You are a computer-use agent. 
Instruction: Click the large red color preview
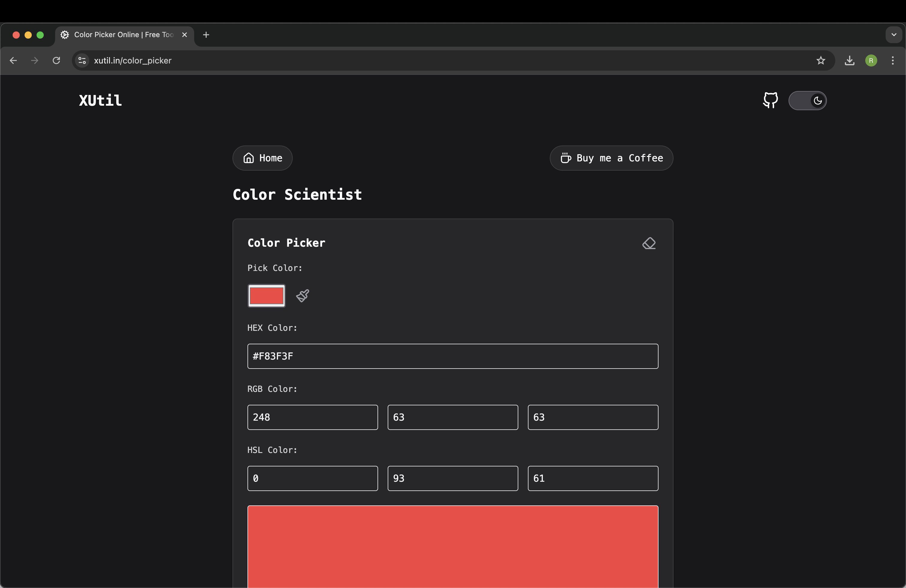pyautogui.click(x=453, y=547)
